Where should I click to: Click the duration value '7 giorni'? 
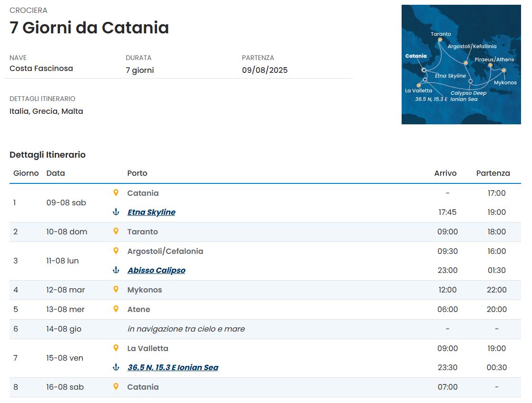(x=140, y=71)
